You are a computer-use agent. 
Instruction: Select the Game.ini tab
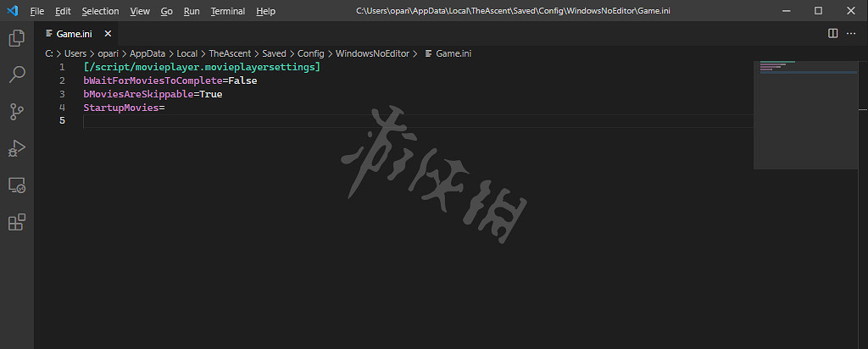[75, 33]
